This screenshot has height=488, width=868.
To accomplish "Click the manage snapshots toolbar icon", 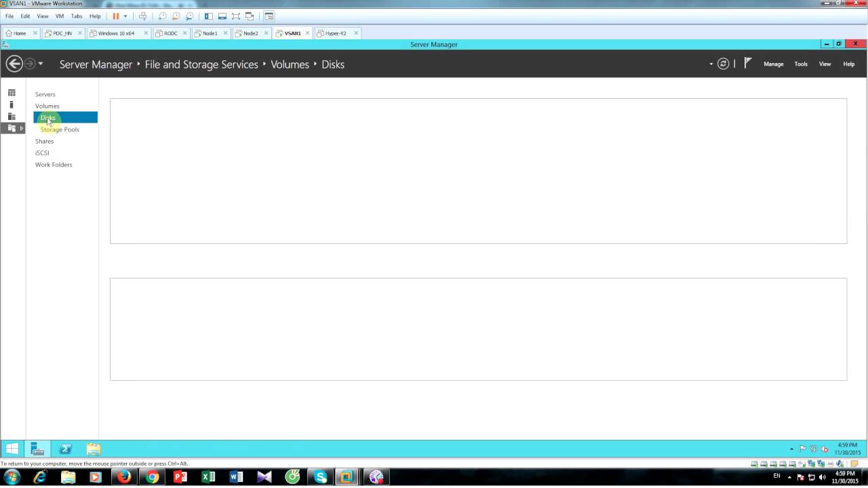I will [189, 16].
